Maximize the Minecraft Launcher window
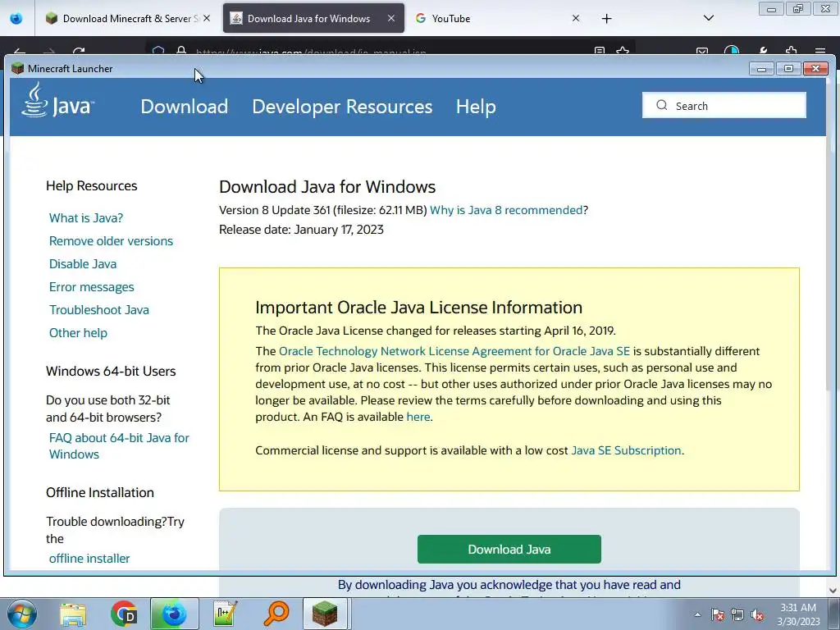This screenshot has height=630, width=840. (788, 69)
